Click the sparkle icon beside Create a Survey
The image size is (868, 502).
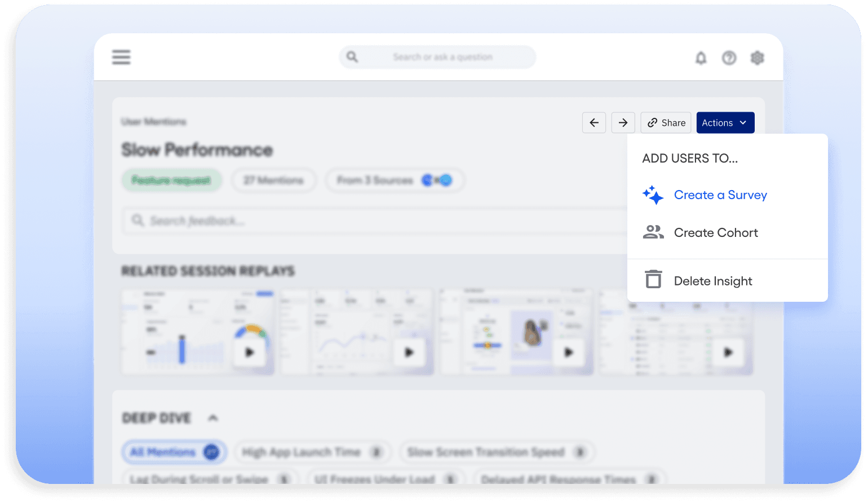click(x=653, y=195)
